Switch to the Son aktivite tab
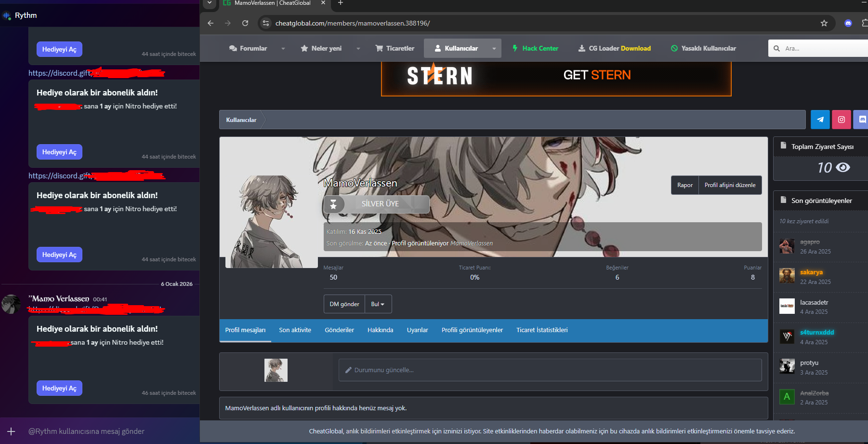 click(x=295, y=330)
